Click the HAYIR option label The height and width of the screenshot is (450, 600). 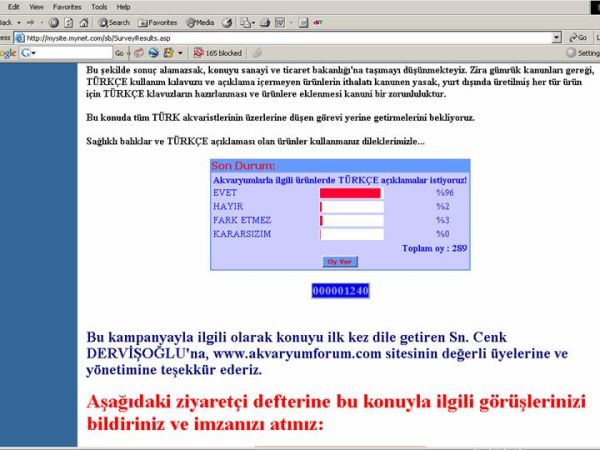click(228, 207)
